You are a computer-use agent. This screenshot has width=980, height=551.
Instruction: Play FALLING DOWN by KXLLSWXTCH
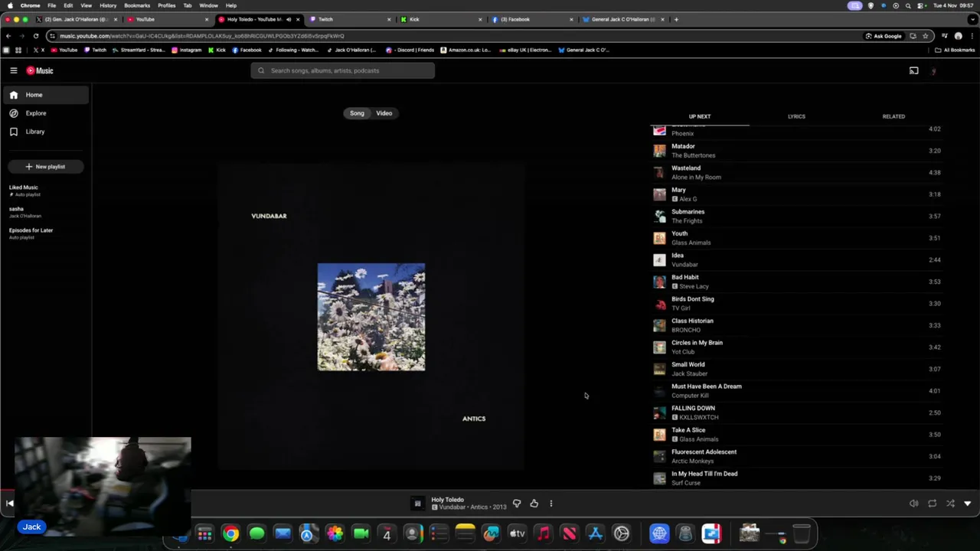pyautogui.click(x=796, y=412)
